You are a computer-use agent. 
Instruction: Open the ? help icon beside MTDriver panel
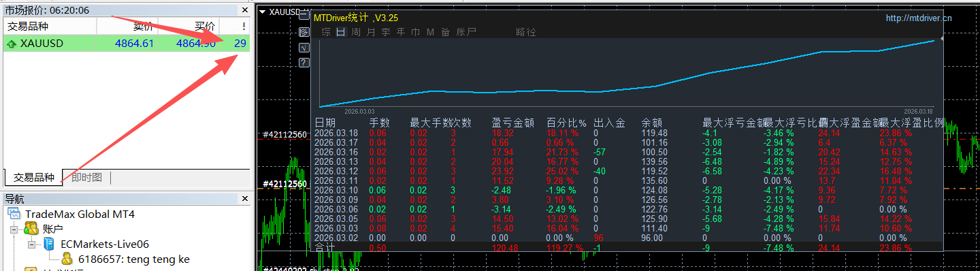(304, 63)
